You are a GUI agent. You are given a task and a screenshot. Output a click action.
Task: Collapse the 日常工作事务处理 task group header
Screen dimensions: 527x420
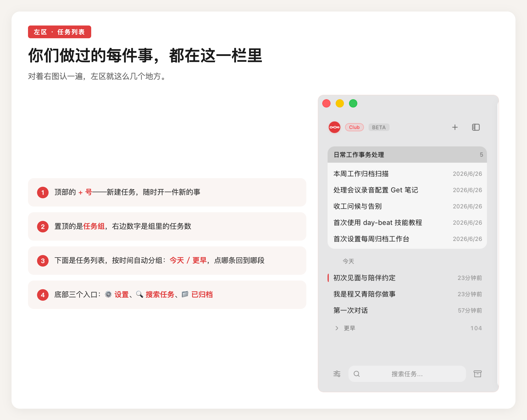click(407, 155)
